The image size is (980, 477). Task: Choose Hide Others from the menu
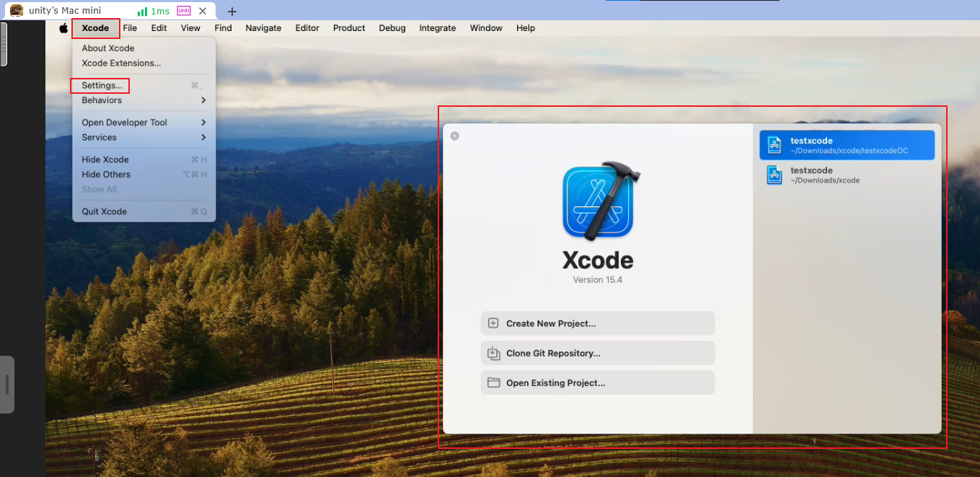144,175
